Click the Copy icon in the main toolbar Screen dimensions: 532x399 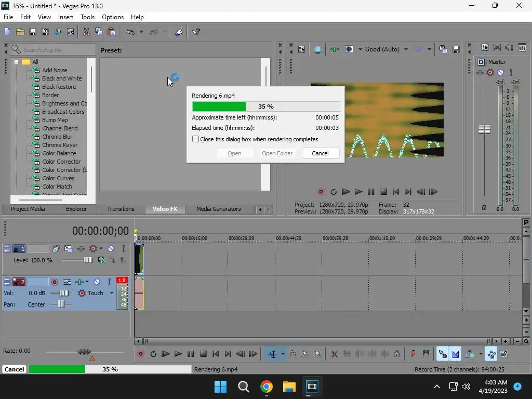coord(99,32)
